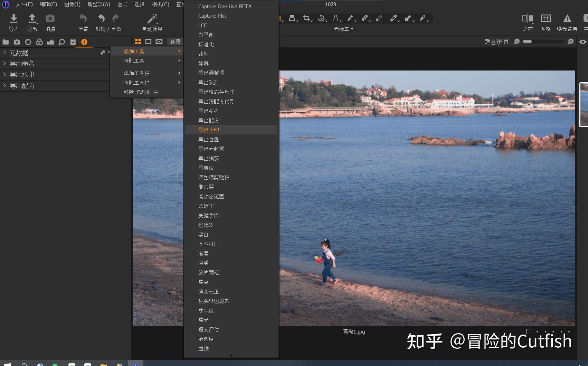This screenshot has height=366, width=588.
Task: Open the orange metadata info tool tab
Action: [x=84, y=42]
